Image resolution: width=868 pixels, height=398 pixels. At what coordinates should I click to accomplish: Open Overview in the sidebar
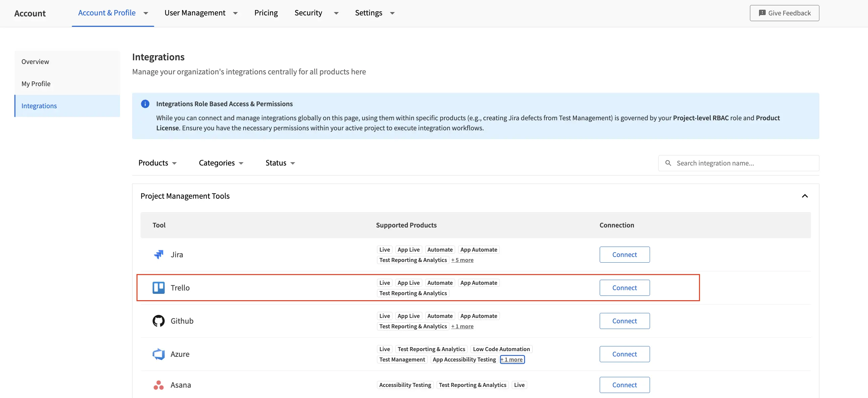(x=67, y=62)
